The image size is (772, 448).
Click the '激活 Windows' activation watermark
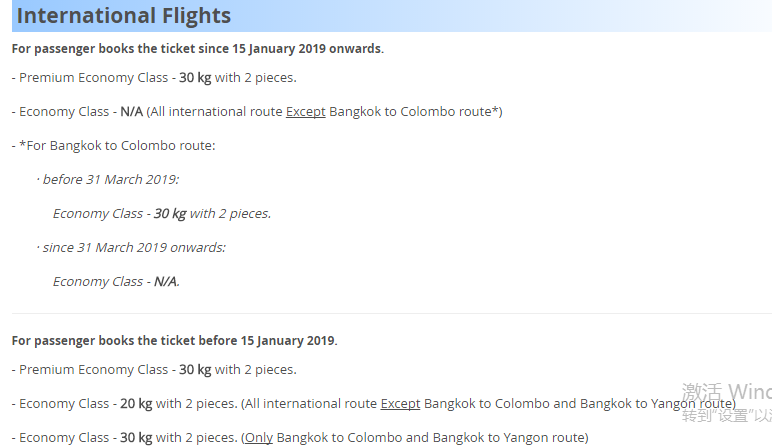727,392
